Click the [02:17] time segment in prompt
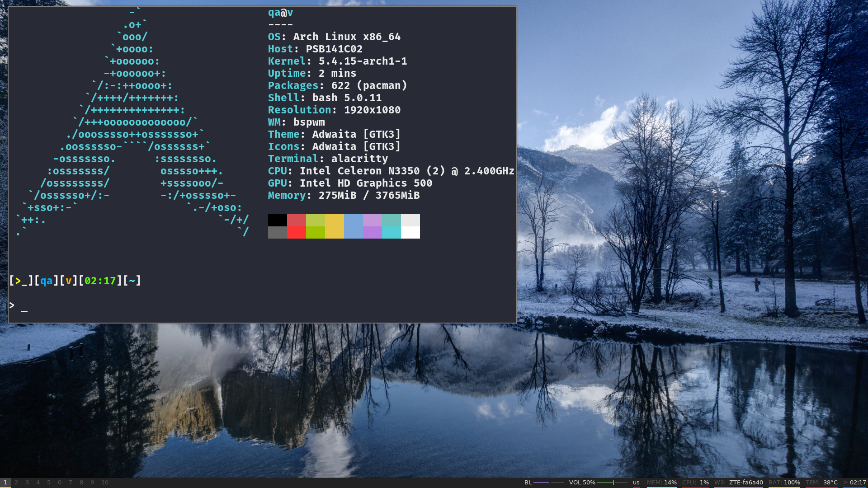This screenshot has width=868, height=488. click(100, 281)
